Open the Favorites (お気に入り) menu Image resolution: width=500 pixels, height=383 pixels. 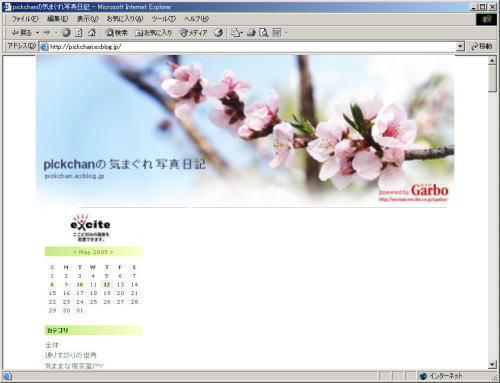(x=125, y=19)
